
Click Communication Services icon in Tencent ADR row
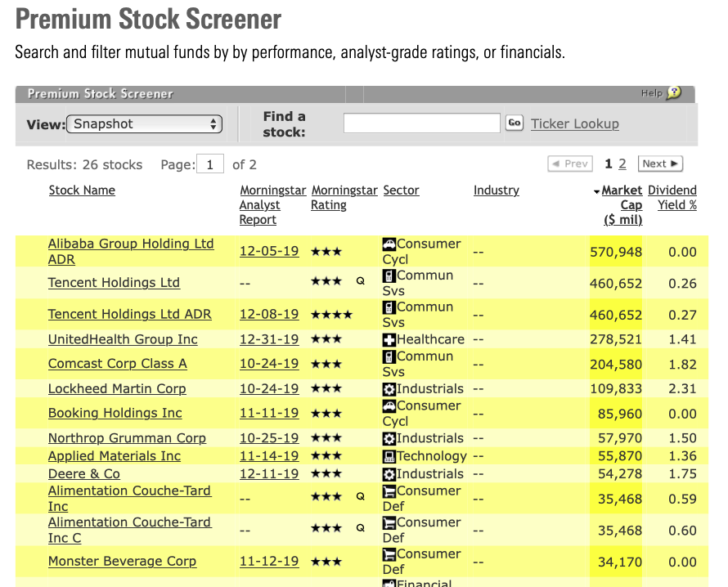(x=389, y=307)
